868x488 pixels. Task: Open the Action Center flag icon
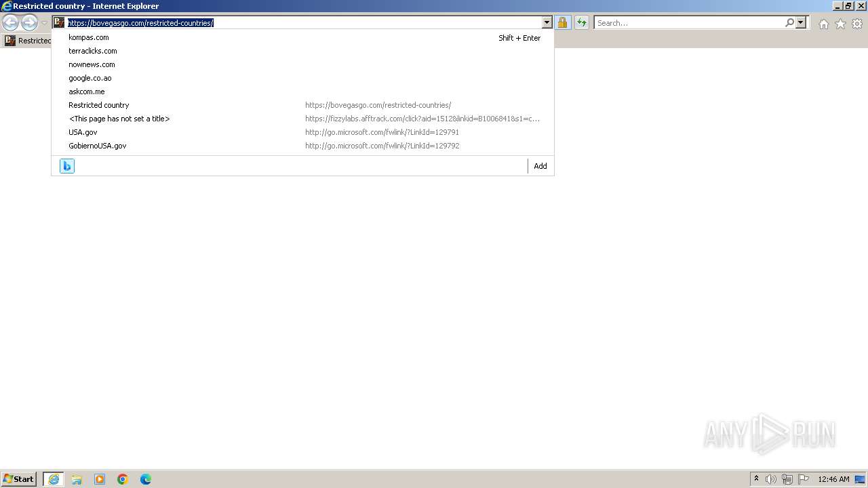[x=804, y=479]
